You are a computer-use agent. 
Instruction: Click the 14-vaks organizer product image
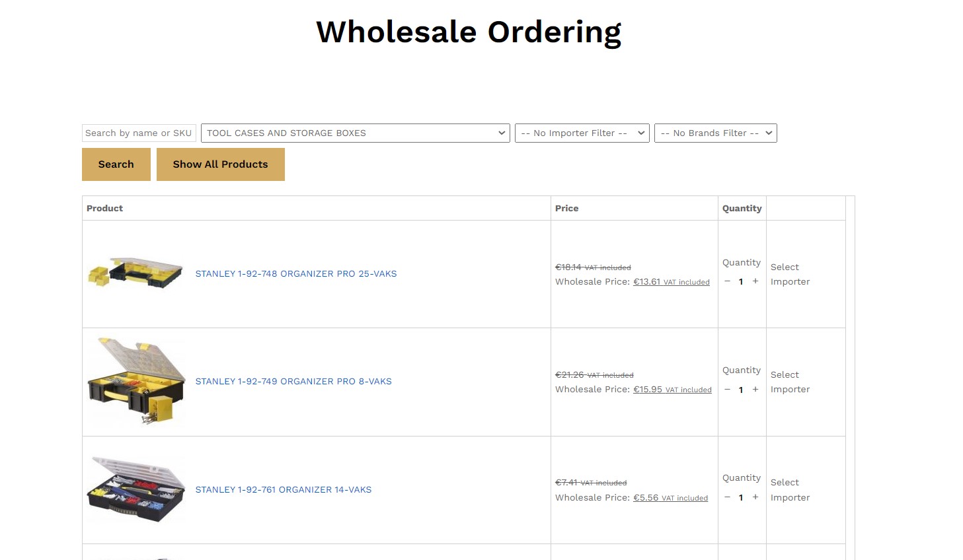[x=135, y=489]
